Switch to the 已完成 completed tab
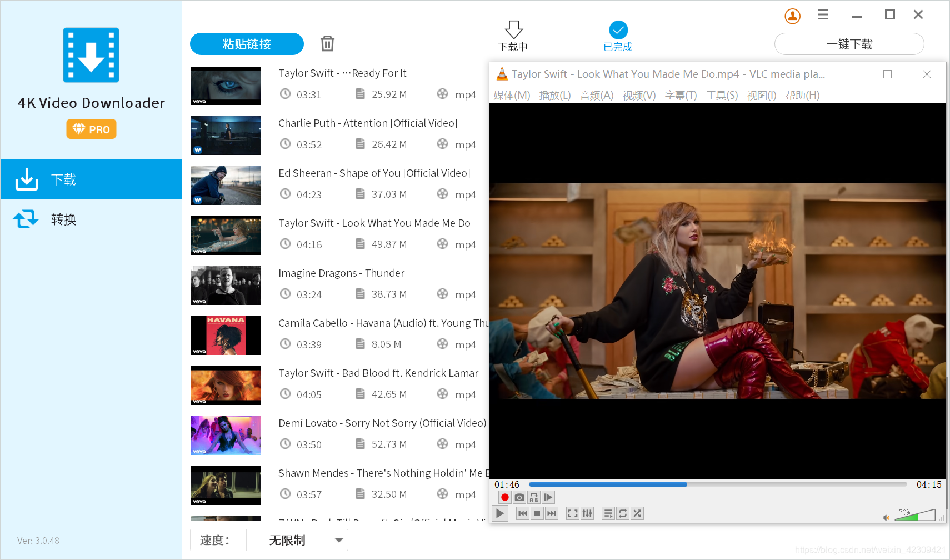 coord(618,37)
